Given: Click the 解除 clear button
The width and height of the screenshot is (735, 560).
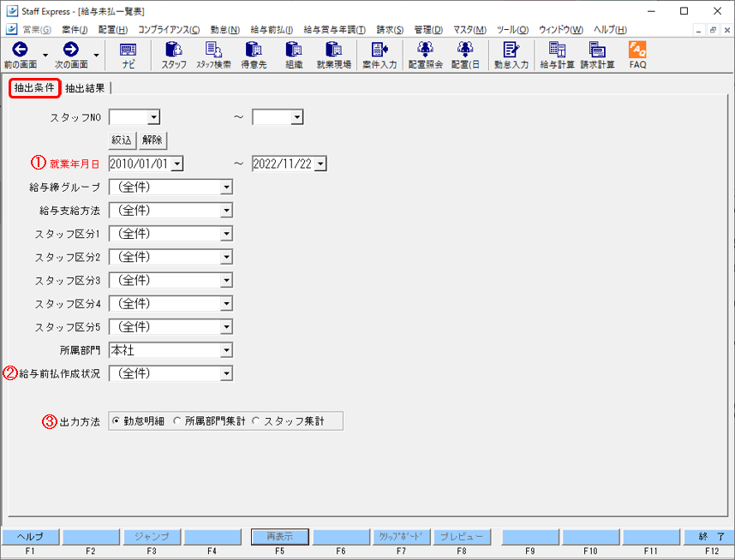Looking at the screenshot, I should tap(152, 140).
